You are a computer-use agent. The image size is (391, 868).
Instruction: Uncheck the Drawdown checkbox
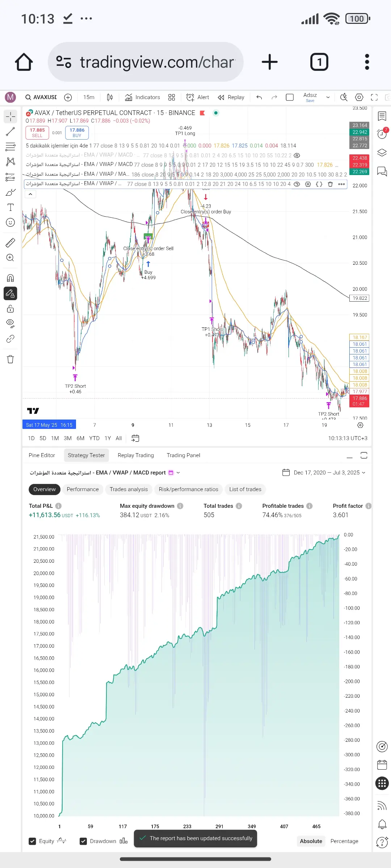point(83,841)
